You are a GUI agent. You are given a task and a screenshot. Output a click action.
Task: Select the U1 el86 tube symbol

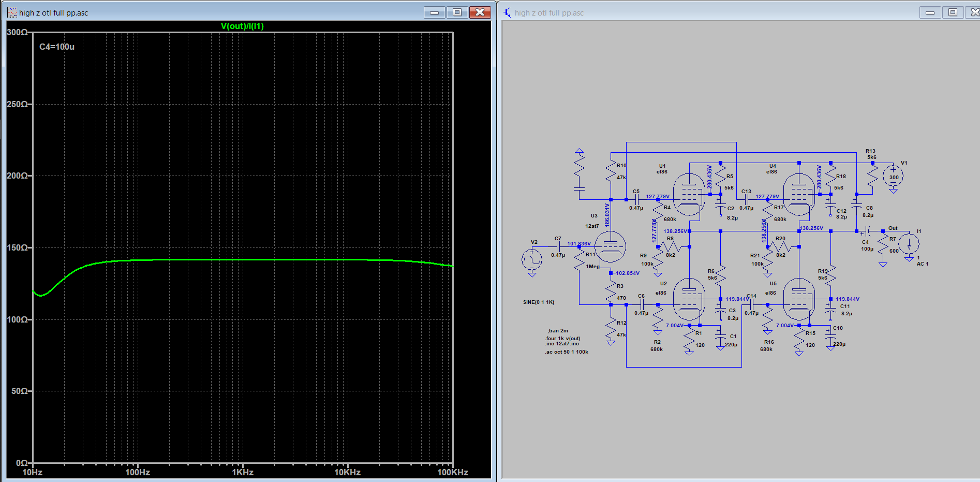[689, 194]
